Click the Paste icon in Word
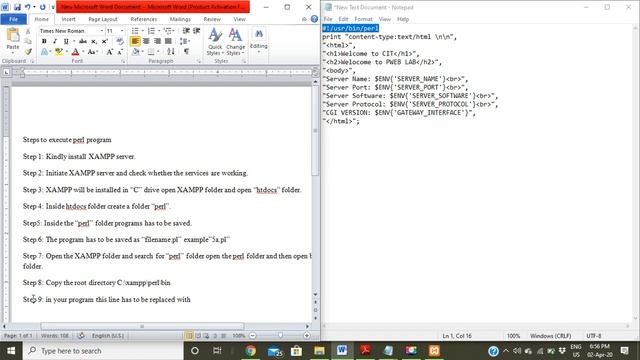 click(13, 36)
